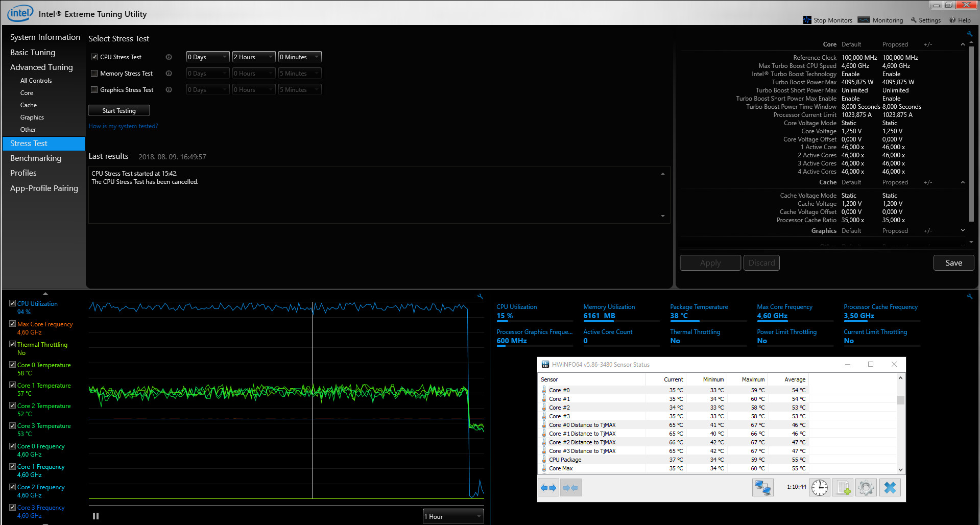The image size is (980, 525).
Task: Click HWiNFO sensor list scrollbar thumb
Action: click(900, 400)
